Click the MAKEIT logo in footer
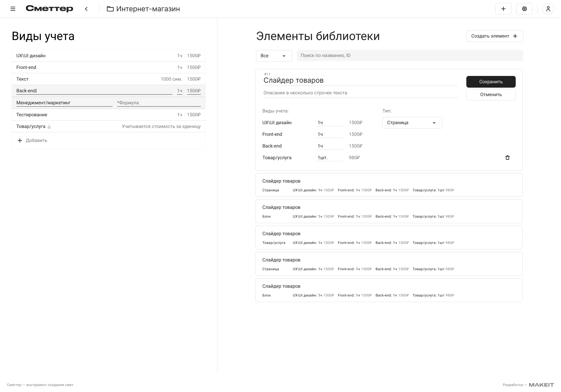The height and width of the screenshot is (392, 561). pos(541,385)
